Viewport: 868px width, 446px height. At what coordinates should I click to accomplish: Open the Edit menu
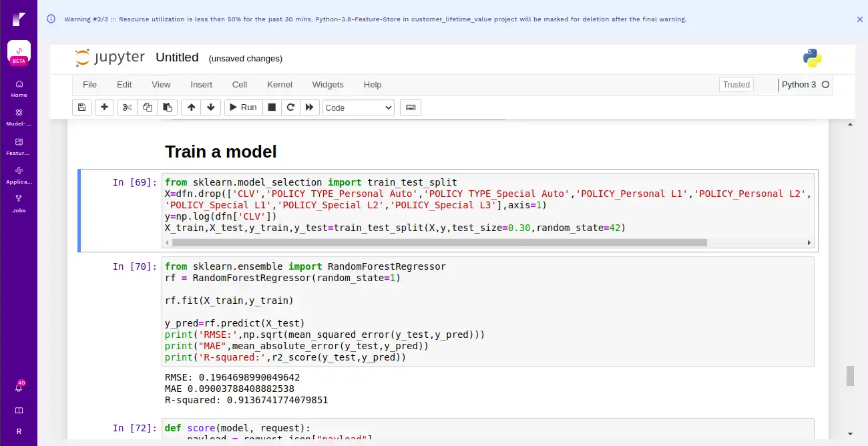pyautogui.click(x=124, y=84)
